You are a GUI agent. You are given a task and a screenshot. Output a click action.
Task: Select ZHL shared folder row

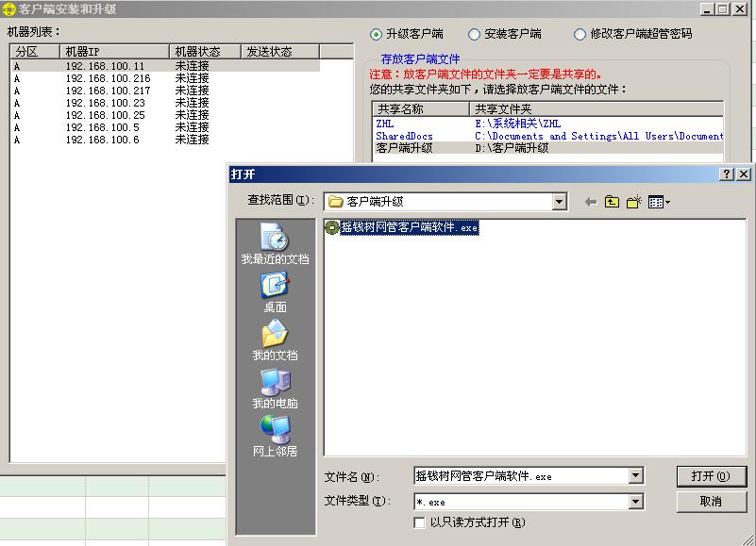coord(548,124)
